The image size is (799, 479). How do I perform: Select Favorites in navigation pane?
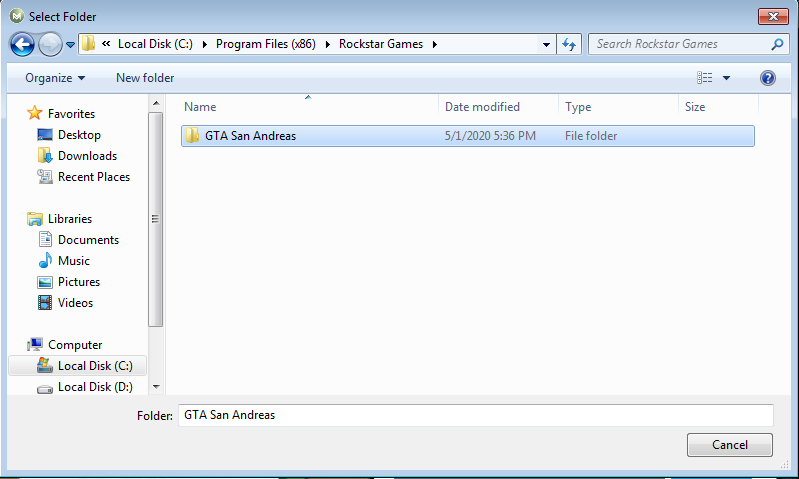71,114
